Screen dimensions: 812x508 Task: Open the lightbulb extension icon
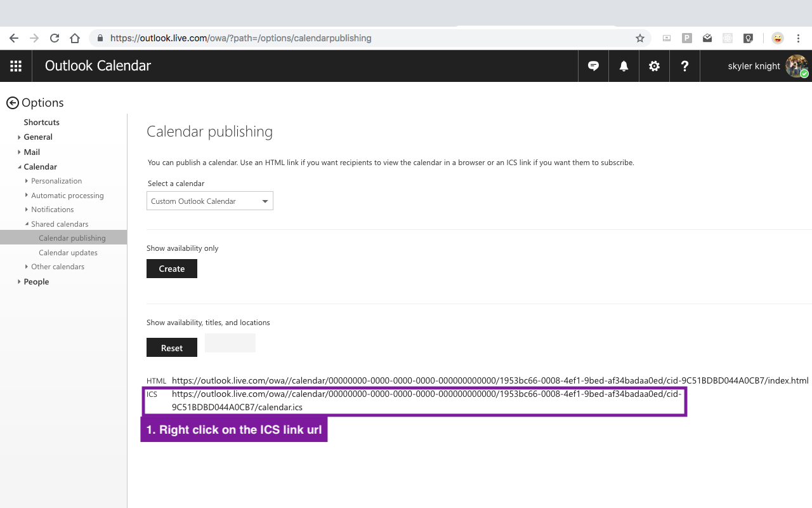[748, 38]
